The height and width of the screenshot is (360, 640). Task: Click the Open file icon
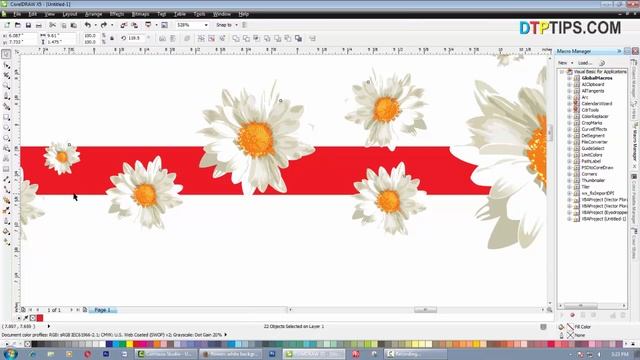[18, 25]
